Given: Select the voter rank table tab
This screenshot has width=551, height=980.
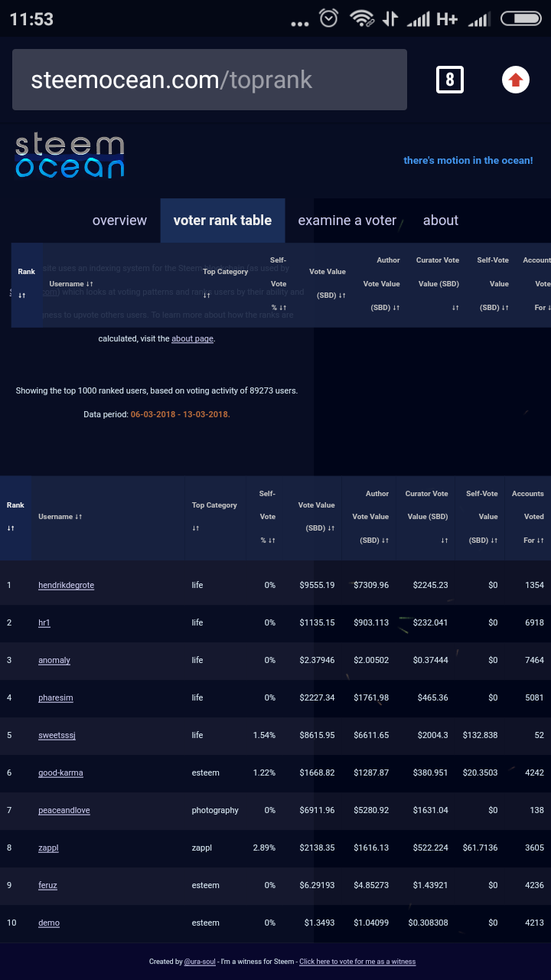Looking at the screenshot, I should pyautogui.click(x=223, y=220).
